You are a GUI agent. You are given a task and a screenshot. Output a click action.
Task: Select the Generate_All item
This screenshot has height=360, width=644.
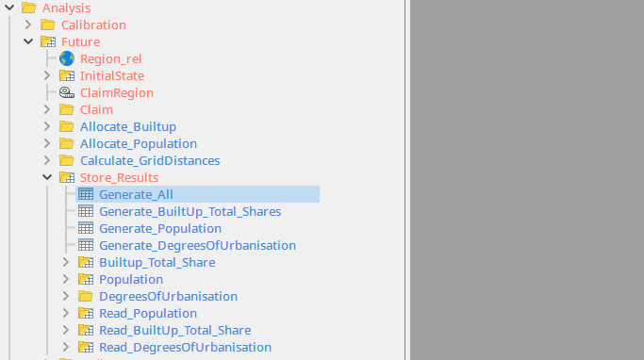pyautogui.click(x=136, y=194)
